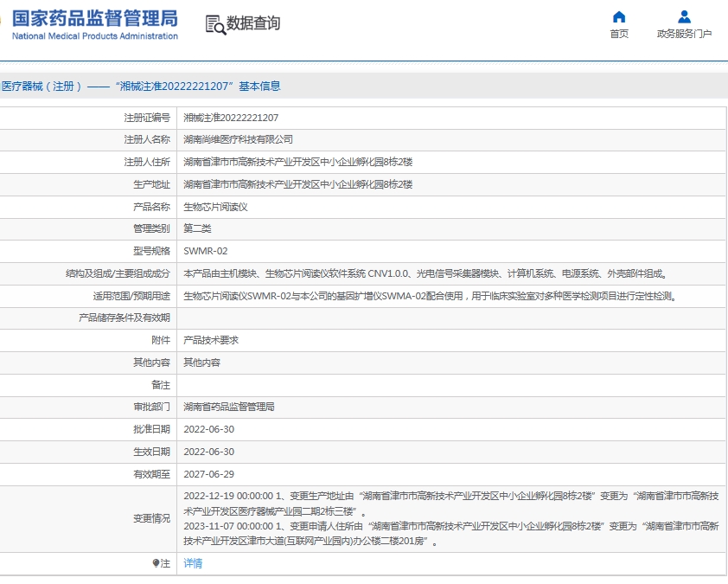Click the 2023-11-07 change record text
This screenshot has height=584, width=728.
pyautogui.click(x=450, y=533)
